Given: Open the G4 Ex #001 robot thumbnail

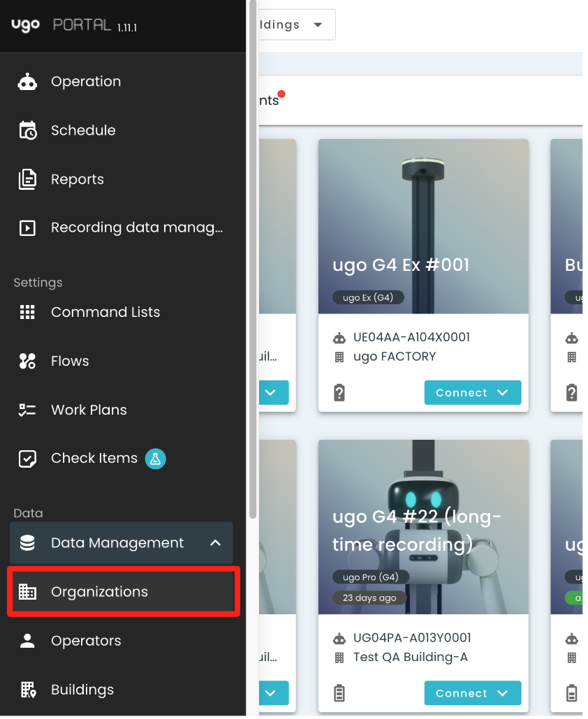Looking at the screenshot, I should click(423, 227).
